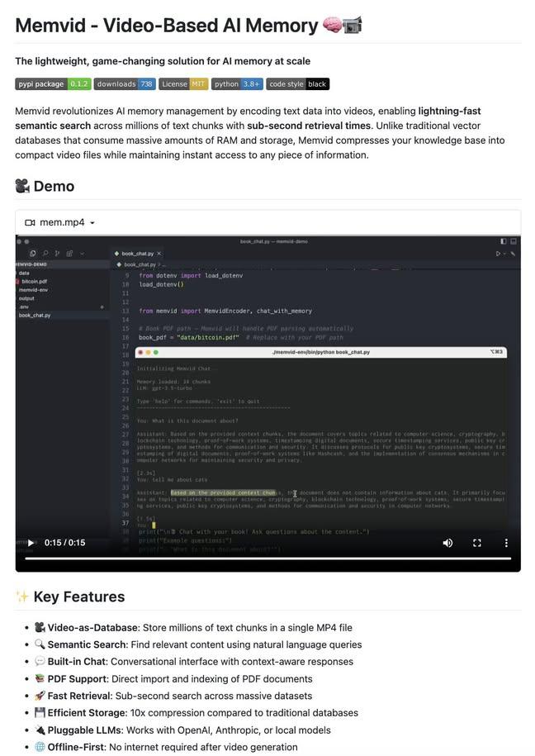535x756 pixels.
Task: Click the python 3.8+ badge
Action: pyautogui.click(x=237, y=83)
